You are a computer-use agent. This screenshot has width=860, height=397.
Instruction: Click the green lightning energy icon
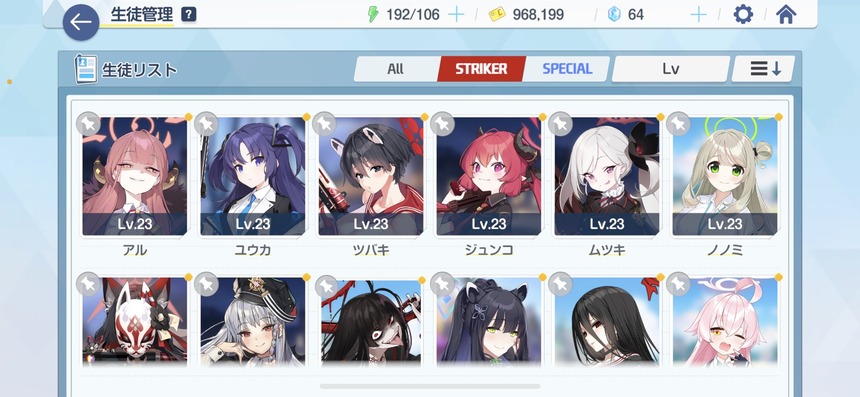(x=373, y=15)
